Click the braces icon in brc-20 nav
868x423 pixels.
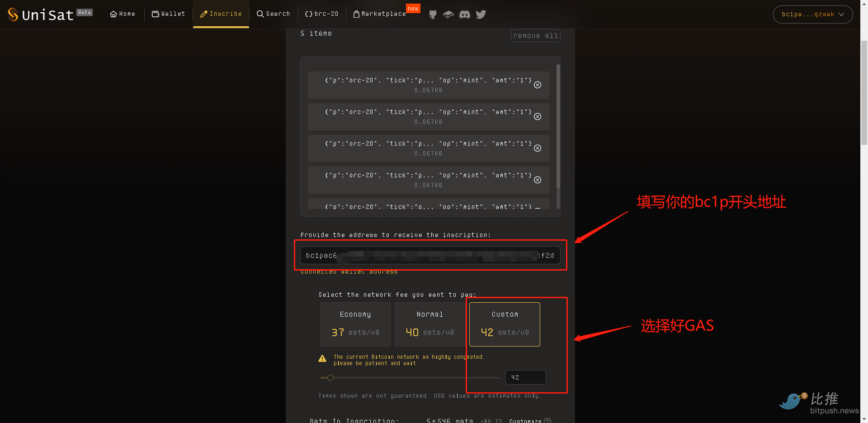[309, 14]
